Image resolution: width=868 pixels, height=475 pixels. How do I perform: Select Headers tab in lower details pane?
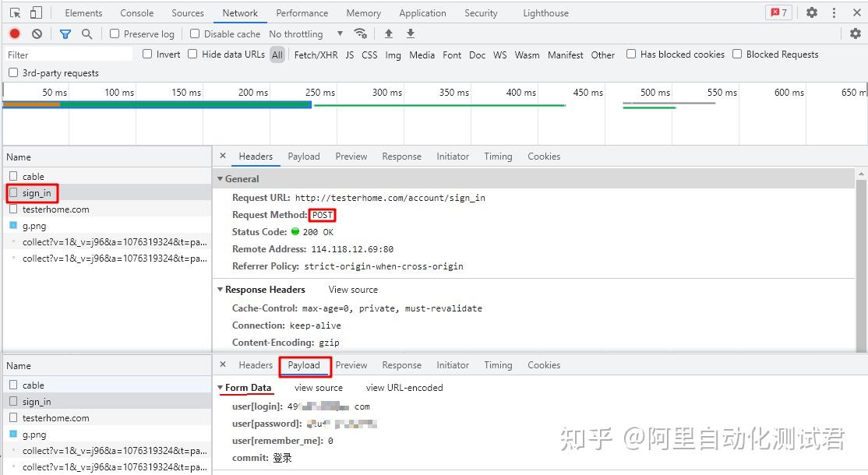256,365
